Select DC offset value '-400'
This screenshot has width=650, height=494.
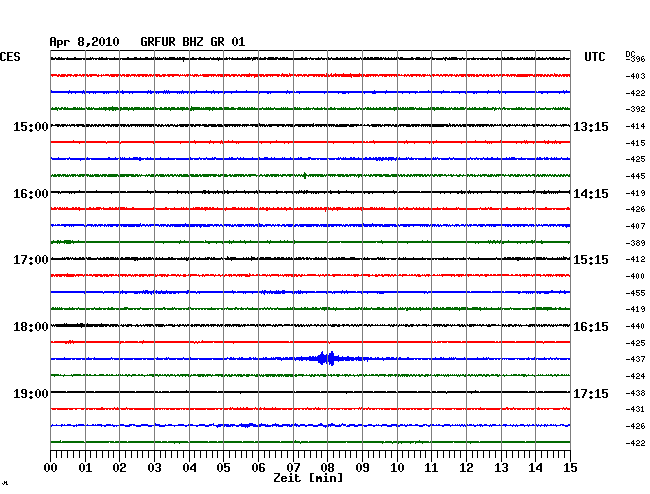(635, 276)
